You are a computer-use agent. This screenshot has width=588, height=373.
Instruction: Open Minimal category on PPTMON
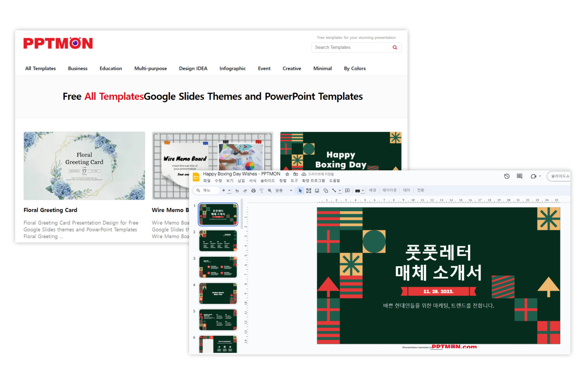click(x=323, y=69)
